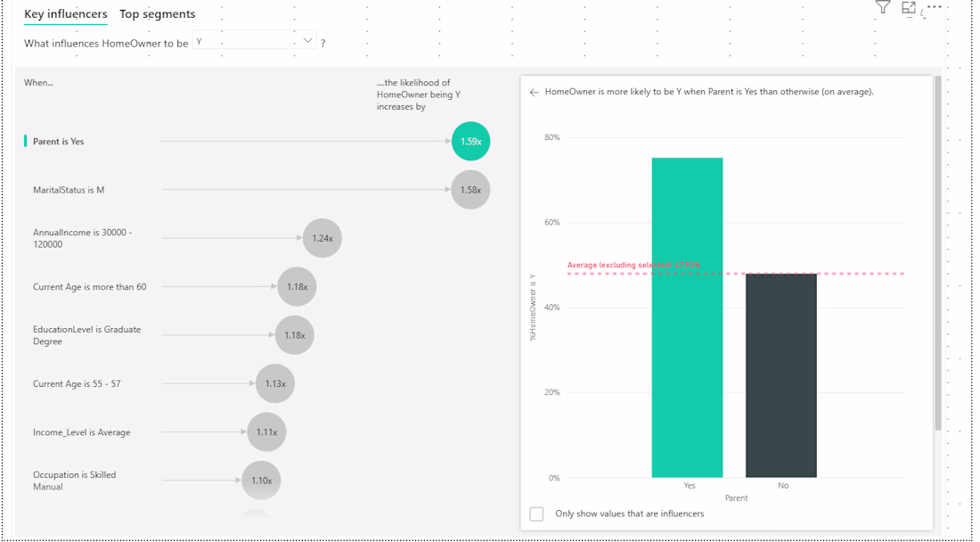Click the 'MaritalStatus is M' label
Screen dimensions: 980x542
pos(69,189)
